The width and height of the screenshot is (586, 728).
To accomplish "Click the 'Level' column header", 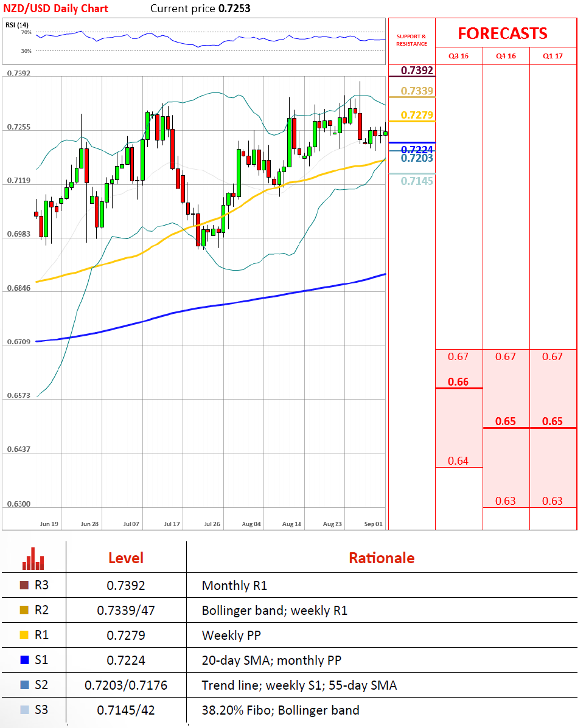I will 126,558.
